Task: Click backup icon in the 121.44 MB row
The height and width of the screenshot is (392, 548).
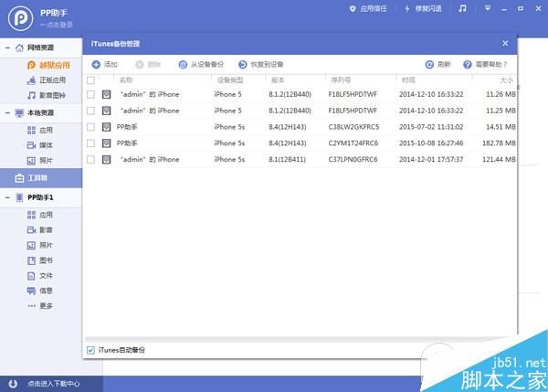Action: tap(106, 160)
